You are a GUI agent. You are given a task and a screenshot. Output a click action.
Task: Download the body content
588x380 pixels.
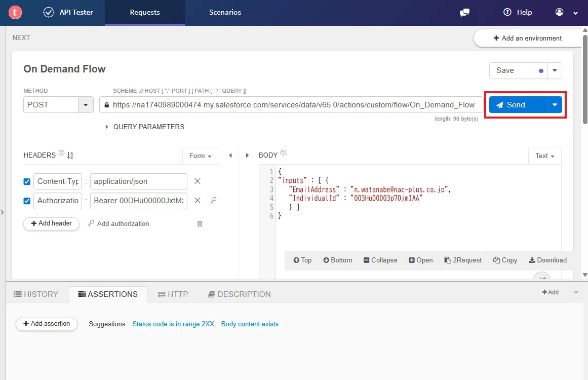point(547,260)
